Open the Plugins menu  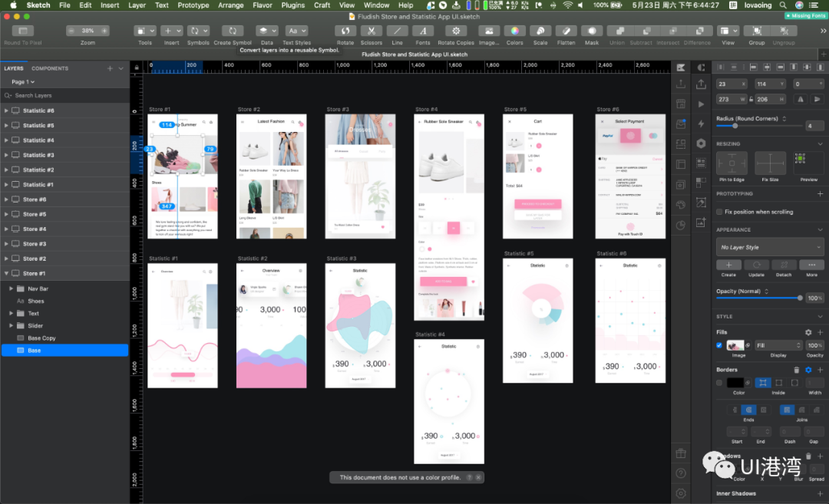[x=293, y=5]
